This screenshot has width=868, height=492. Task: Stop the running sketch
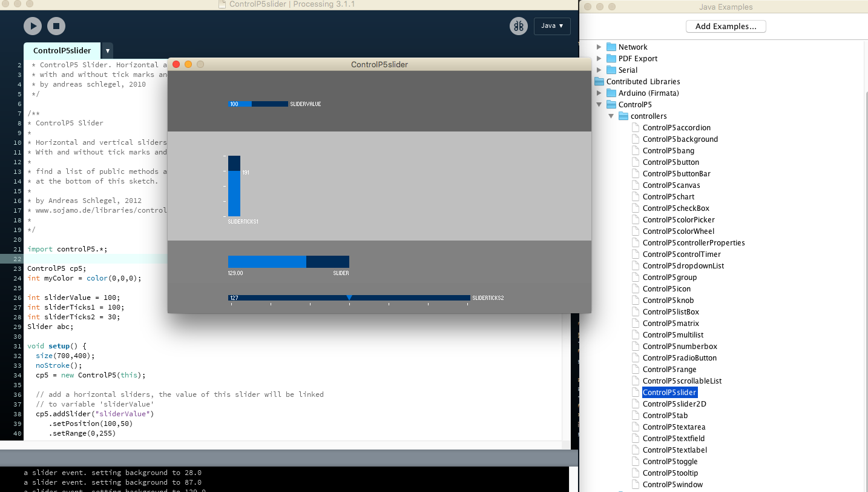(x=56, y=26)
